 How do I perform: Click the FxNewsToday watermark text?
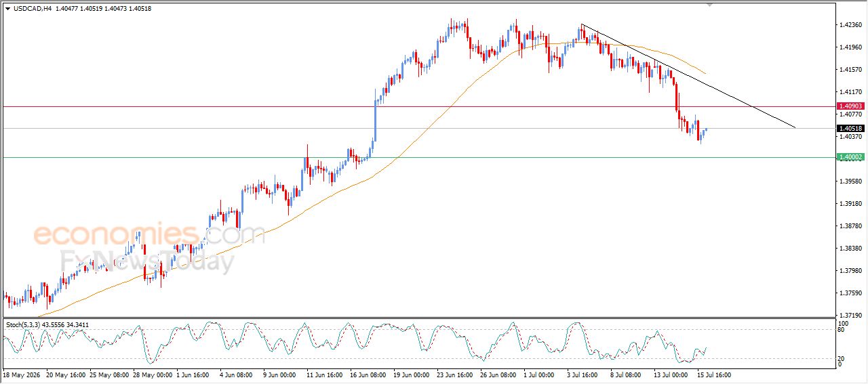point(147,261)
